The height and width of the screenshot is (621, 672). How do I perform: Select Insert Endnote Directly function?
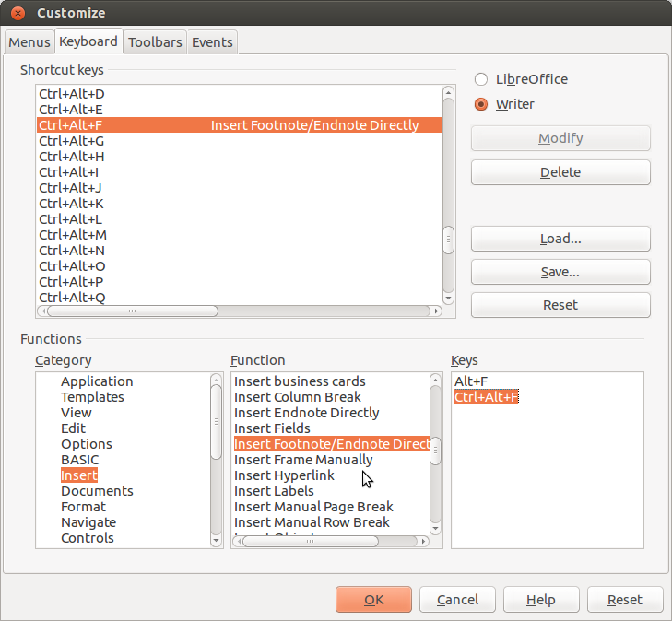click(x=306, y=413)
